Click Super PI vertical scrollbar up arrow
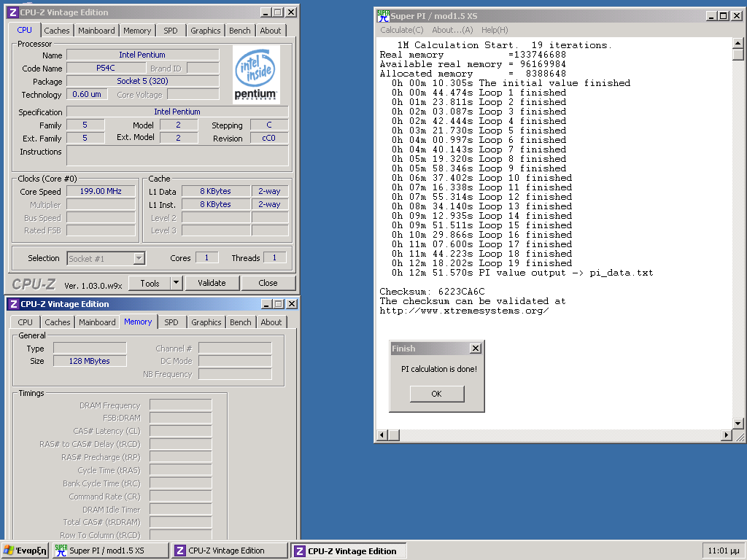The width and height of the screenshot is (747, 560). click(x=738, y=43)
